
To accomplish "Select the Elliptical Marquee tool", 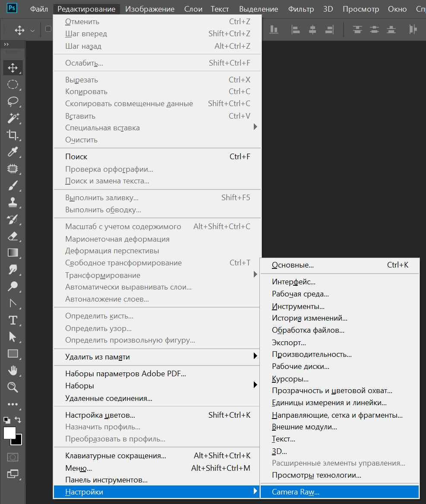I will [x=13, y=85].
